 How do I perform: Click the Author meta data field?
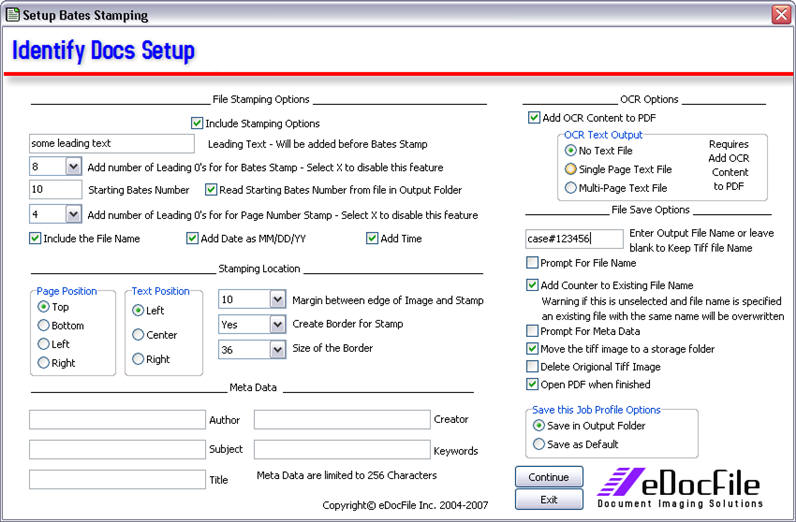pyautogui.click(x=117, y=420)
